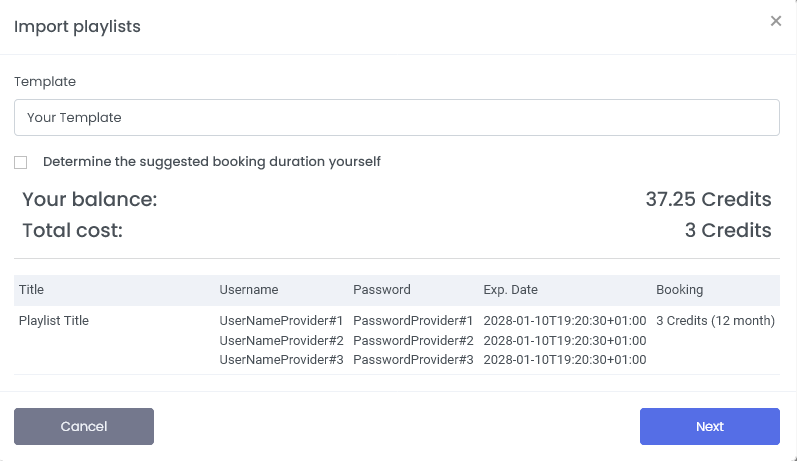Viewport: 797px width, 461px height.
Task: Click the Title column header
Action: [x=32, y=290]
